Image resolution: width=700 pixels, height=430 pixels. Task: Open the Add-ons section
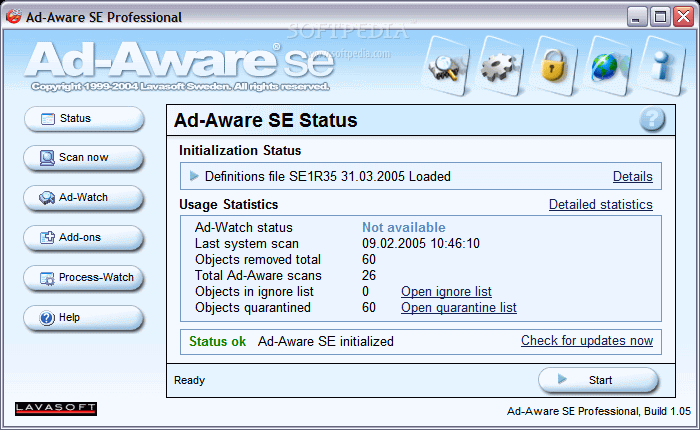pyautogui.click(x=84, y=238)
